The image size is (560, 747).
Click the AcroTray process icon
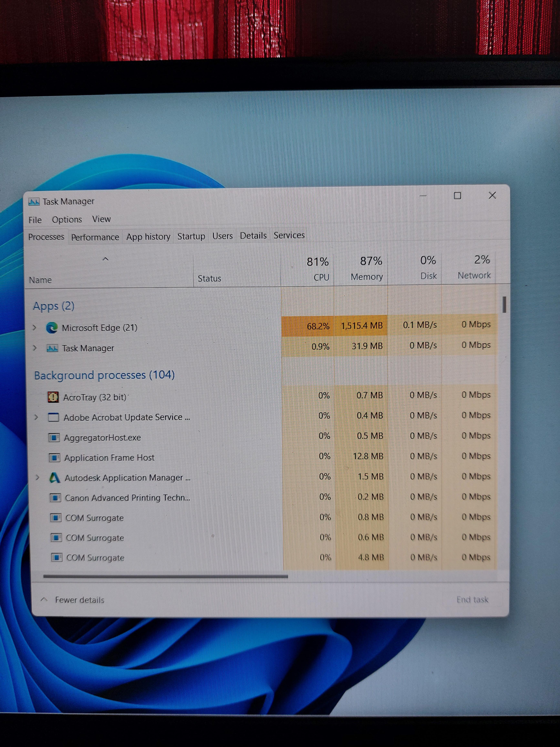click(x=53, y=397)
